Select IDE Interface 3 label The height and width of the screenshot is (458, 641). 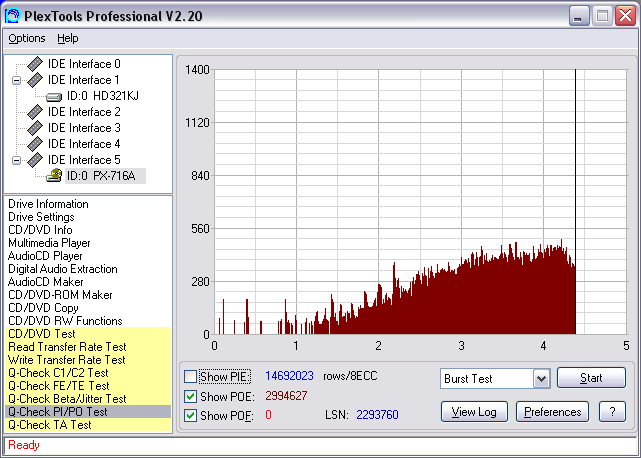pos(84,128)
